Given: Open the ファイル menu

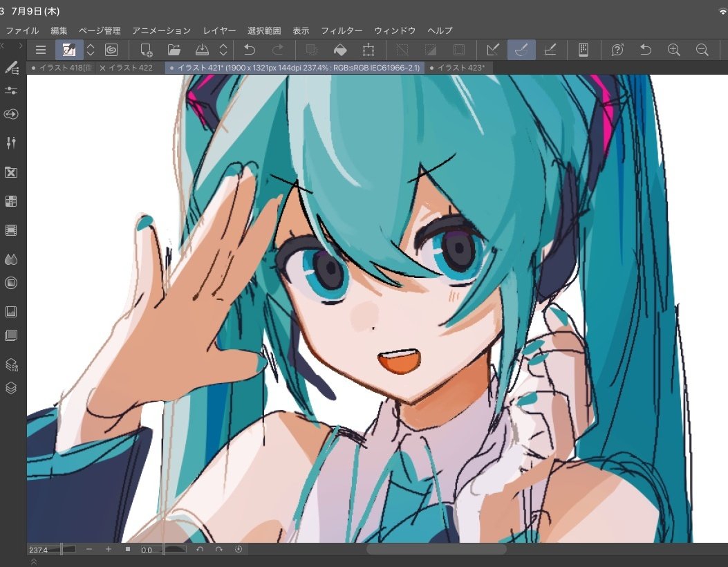Looking at the screenshot, I should [x=22, y=30].
